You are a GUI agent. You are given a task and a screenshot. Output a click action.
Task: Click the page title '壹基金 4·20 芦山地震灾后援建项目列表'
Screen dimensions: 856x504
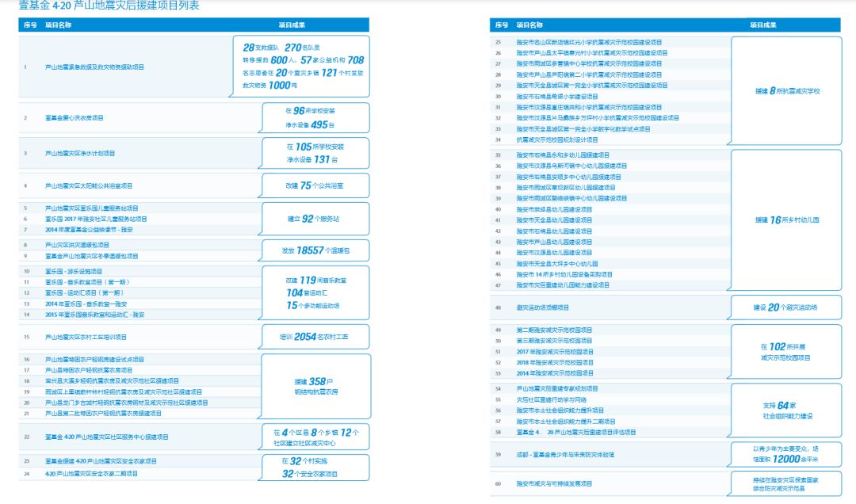point(109,6)
